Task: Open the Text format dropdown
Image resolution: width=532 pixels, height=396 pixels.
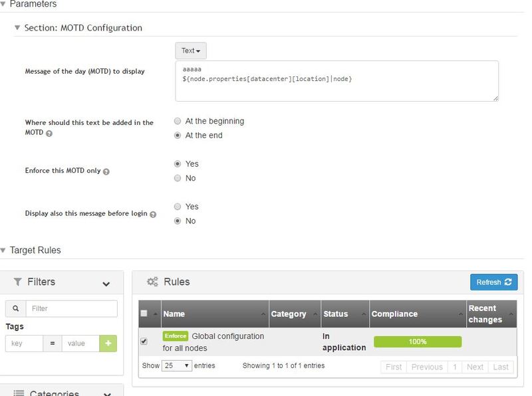Action: click(191, 50)
